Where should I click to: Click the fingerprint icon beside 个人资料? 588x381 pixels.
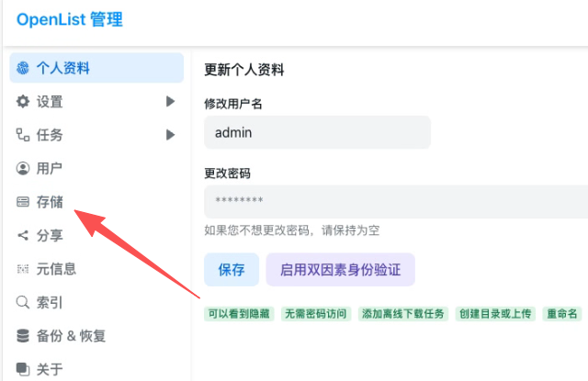point(23,68)
